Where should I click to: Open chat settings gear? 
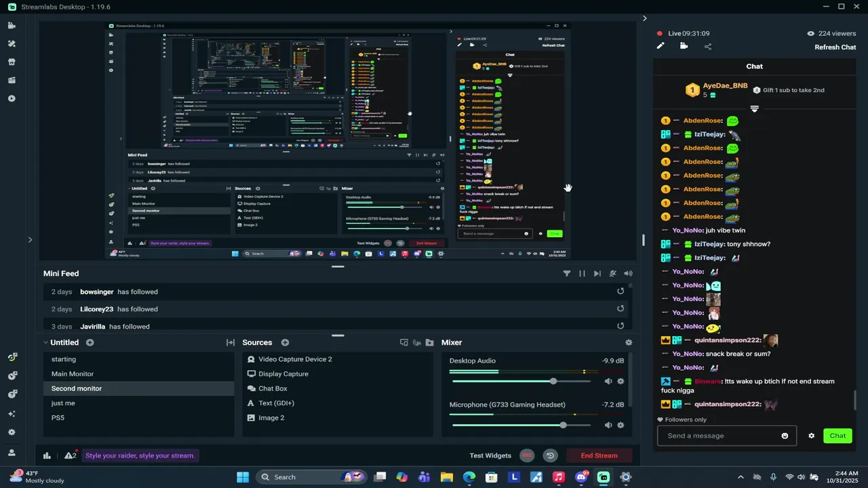click(811, 436)
